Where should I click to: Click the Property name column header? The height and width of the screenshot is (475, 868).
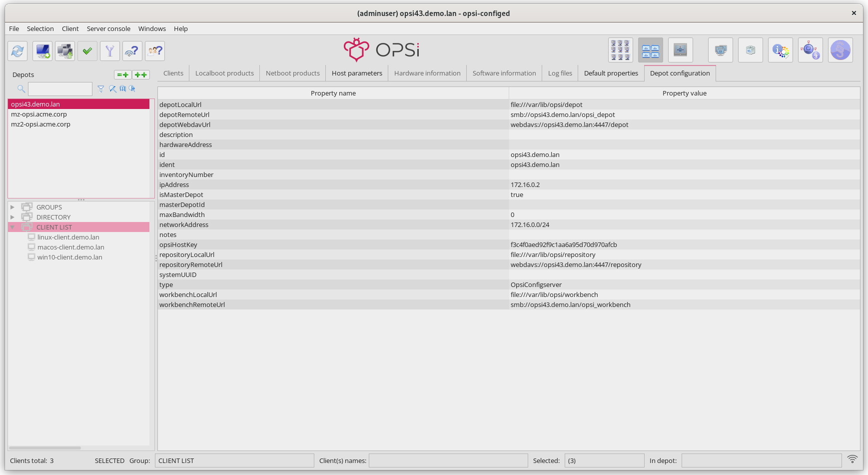[x=333, y=93]
